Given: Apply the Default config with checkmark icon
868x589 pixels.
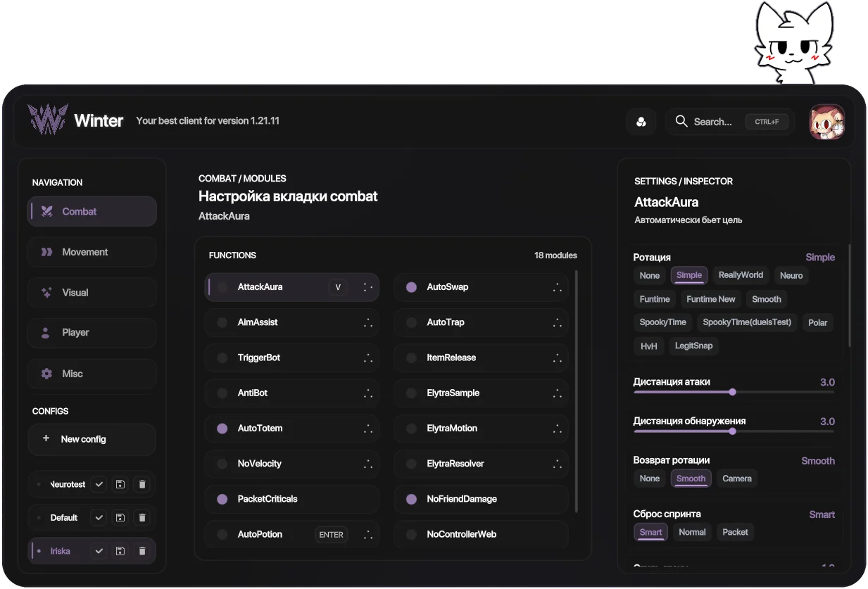Looking at the screenshot, I should (99, 517).
